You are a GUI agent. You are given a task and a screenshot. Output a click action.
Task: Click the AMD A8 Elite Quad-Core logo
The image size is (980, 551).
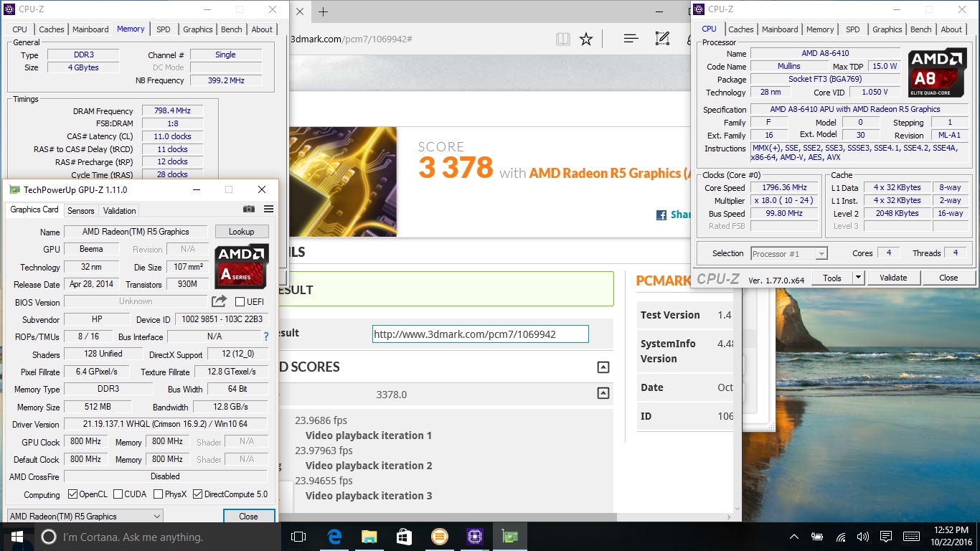click(x=938, y=73)
